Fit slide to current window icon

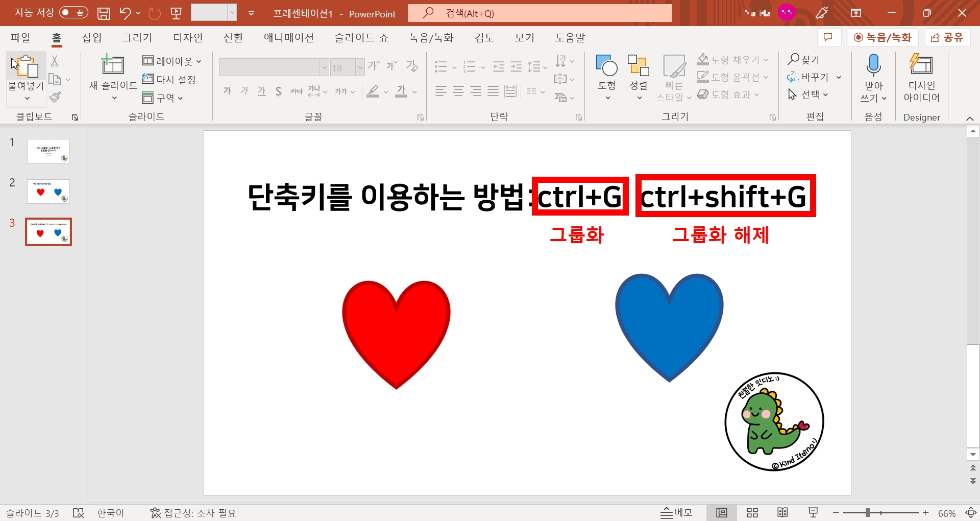pos(971,513)
